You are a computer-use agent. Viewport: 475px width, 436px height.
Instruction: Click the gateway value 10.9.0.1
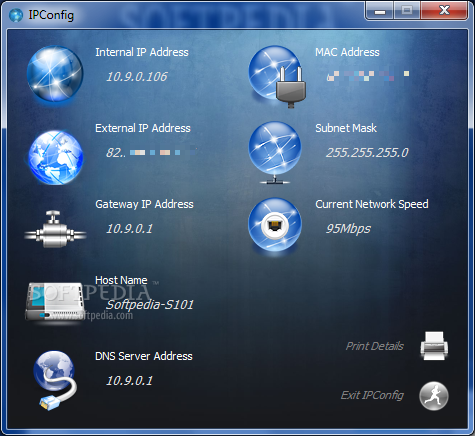pyautogui.click(x=129, y=229)
